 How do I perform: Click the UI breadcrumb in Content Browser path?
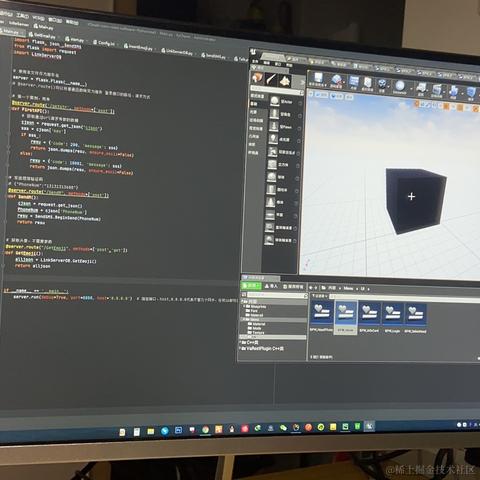click(363, 289)
